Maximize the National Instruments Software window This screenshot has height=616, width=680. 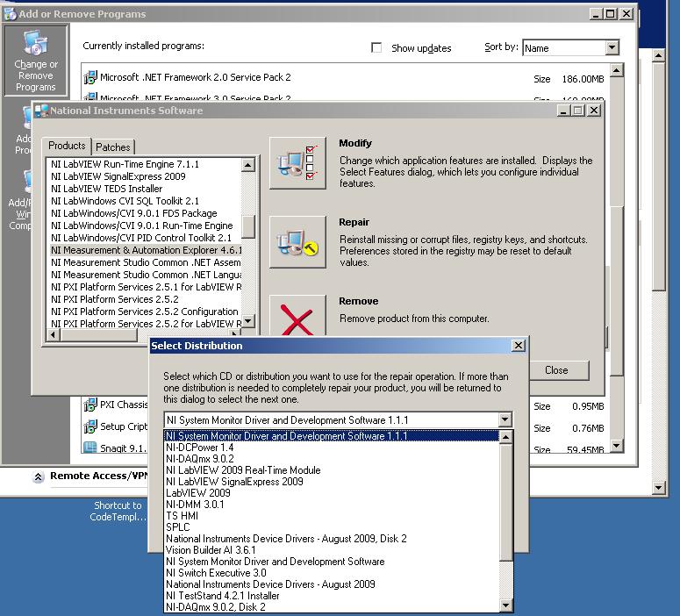point(578,111)
